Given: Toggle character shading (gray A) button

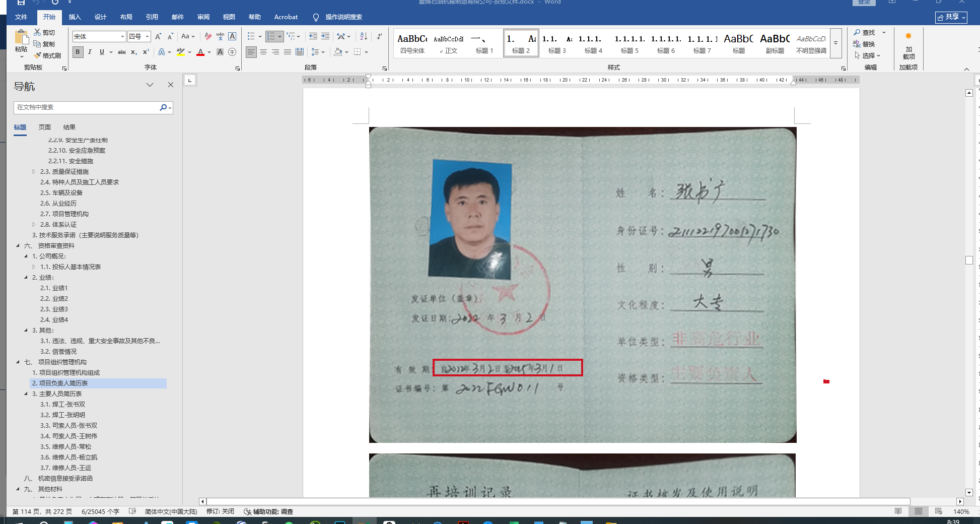Looking at the screenshot, I should 220,52.
